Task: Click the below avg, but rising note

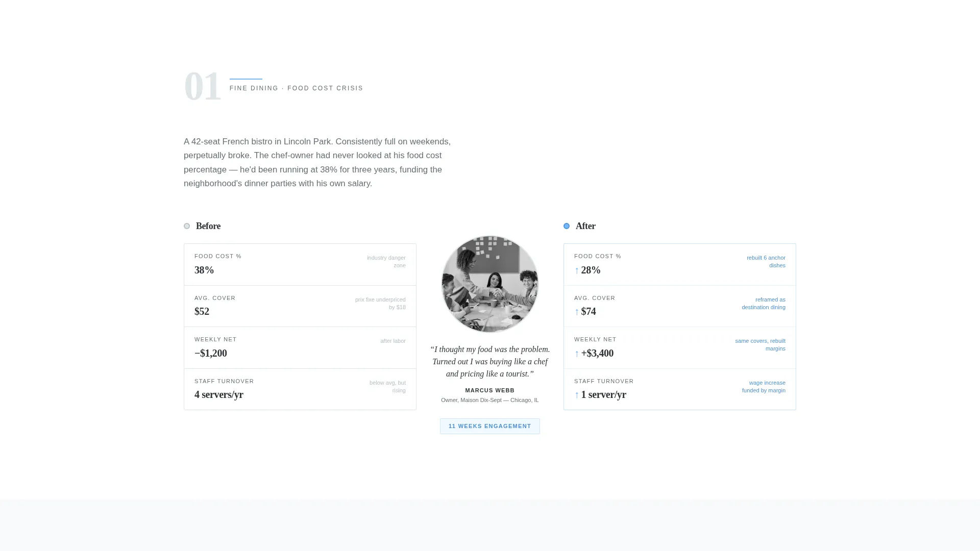Action: point(387,386)
